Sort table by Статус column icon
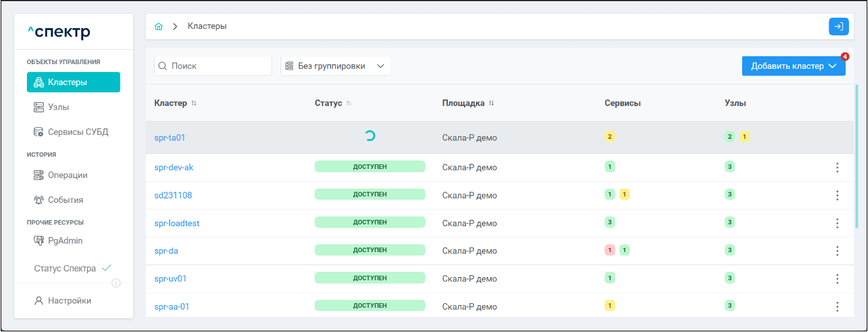Image resolution: width=868 pixels, height=332 pixels. (x=349, y=103)
